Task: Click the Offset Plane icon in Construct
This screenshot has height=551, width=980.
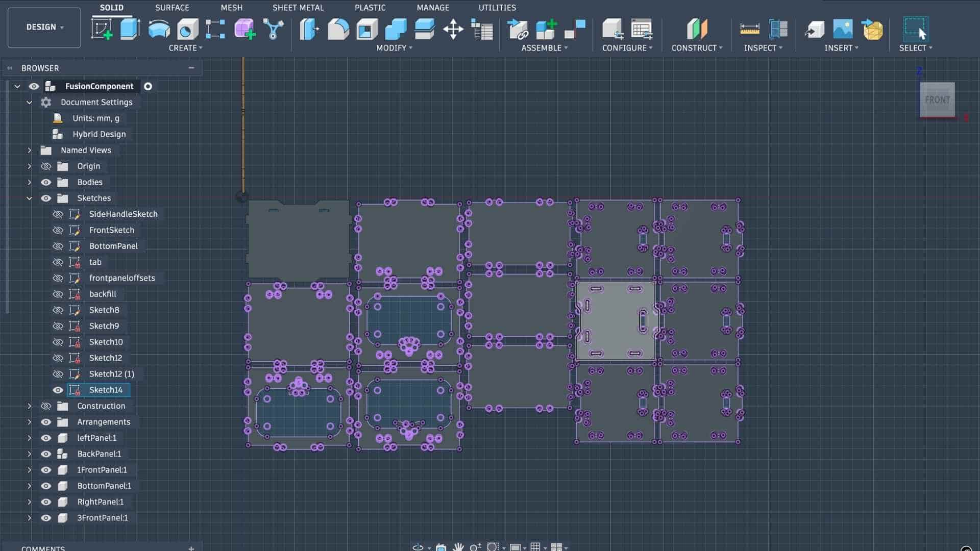Action: 697,29
